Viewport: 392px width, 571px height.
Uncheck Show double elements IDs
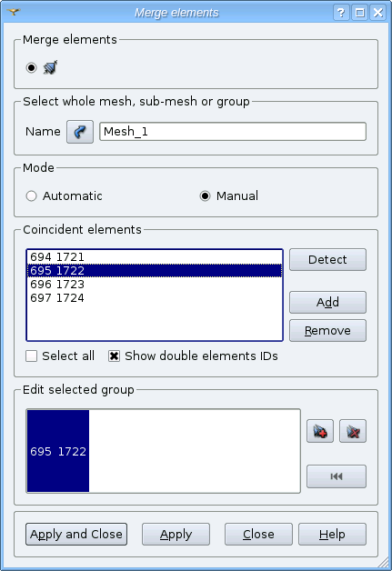(114, 356)
